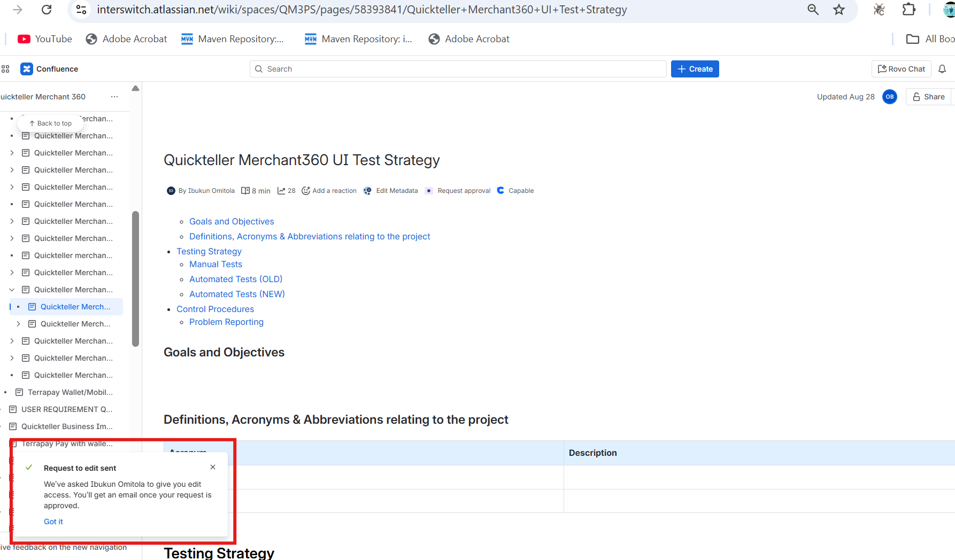Open the OB user avatar

click(x=890, y=97)
